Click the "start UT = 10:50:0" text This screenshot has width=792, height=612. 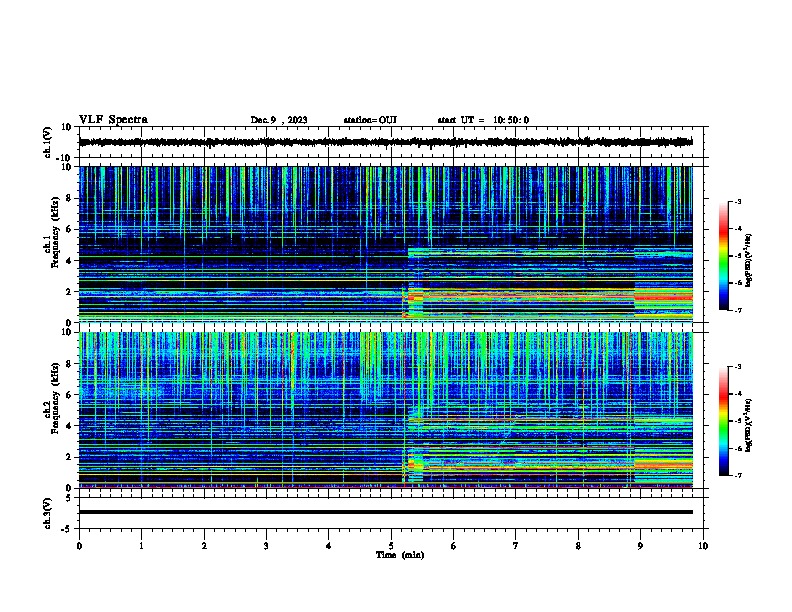point(483,120)
